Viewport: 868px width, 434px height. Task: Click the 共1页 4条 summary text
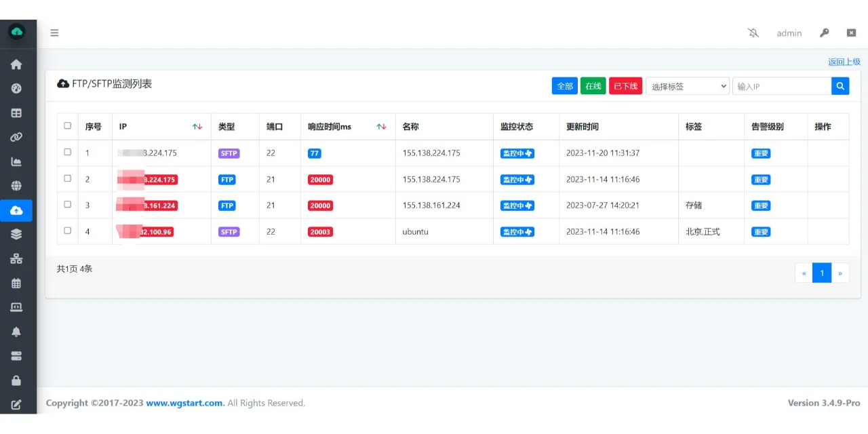[x=75, y=269]
